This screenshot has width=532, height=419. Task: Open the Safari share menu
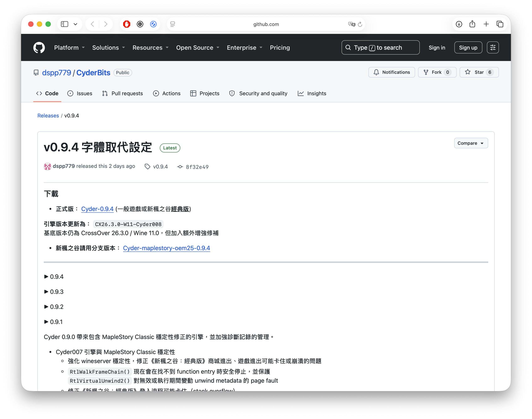click(x=472, y=24)
